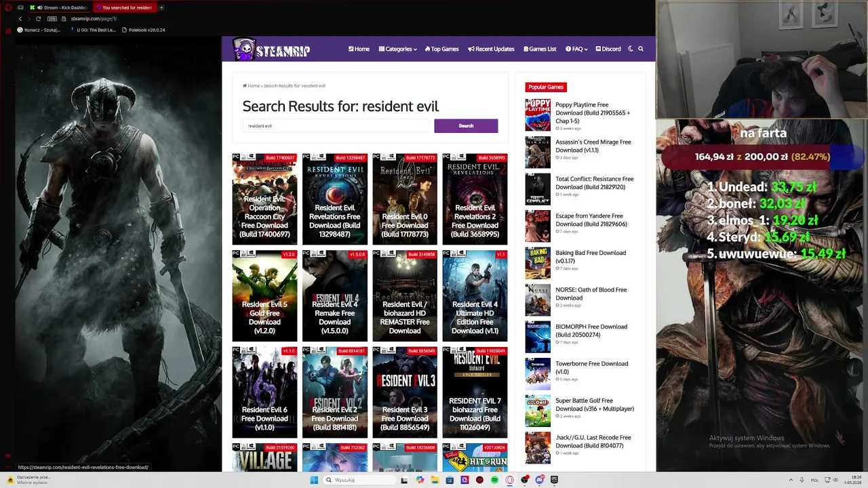The width and height of the screenshot is (868, 488).
Task: Open Resident Evil 6 Free Download card
Action: pyautogui.click(x=264, y=392)
